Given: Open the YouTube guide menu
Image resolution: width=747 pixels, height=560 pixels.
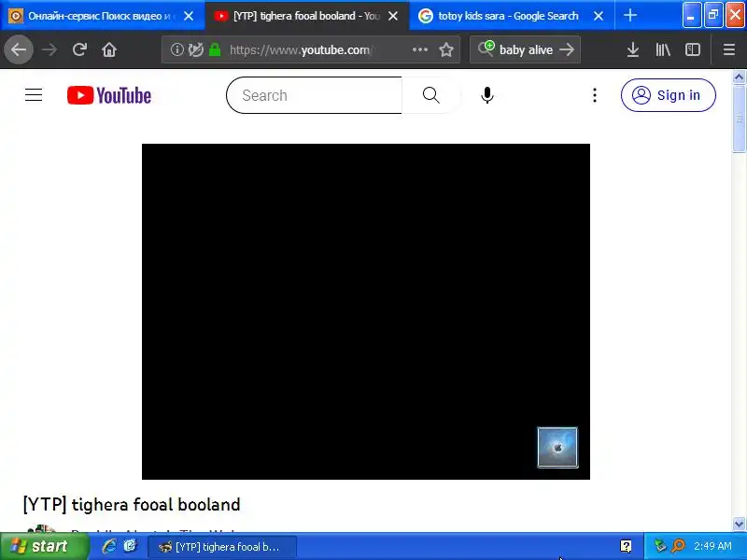Looking at the screenshot, I should click(34, 95).
